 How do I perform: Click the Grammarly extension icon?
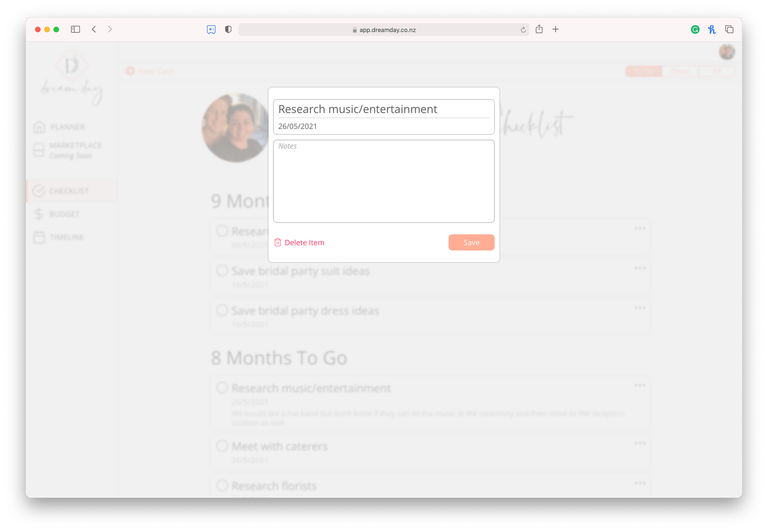tap(695, 30)
